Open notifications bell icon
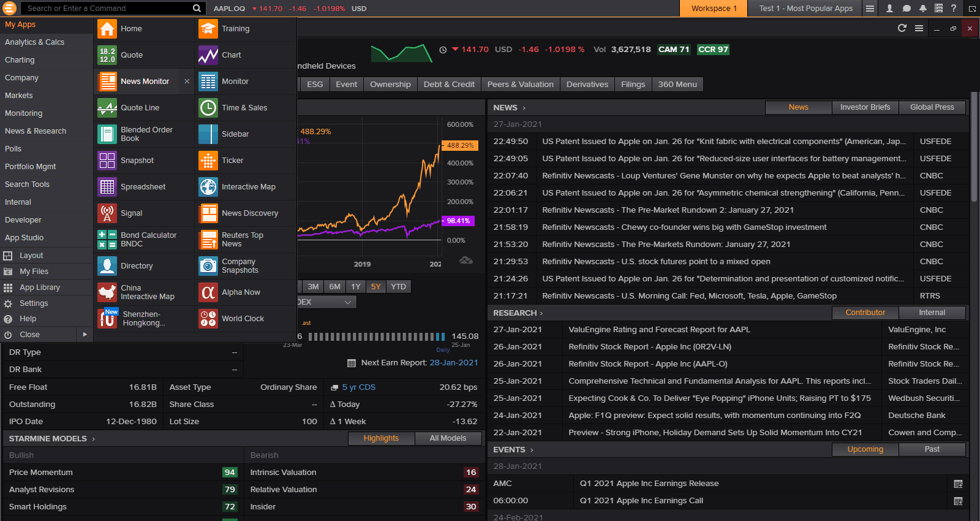Screen dimensions: 980x521 922,9
